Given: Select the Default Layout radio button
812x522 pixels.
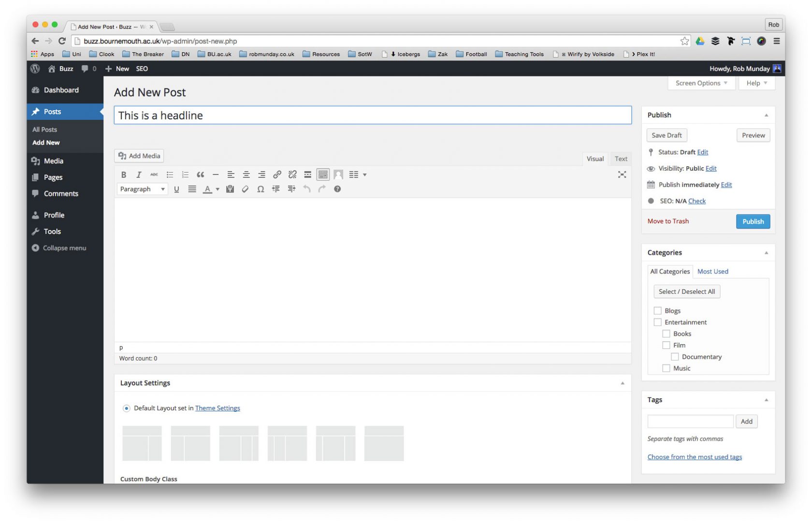Looking at the screenshot, I should 127,408.
